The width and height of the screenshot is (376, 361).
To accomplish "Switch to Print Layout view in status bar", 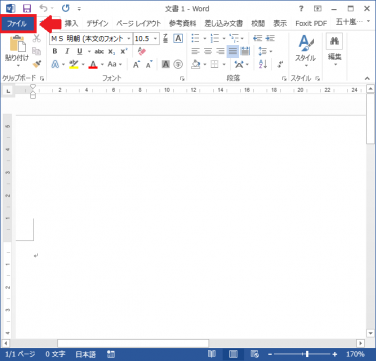I will (233, 354).
